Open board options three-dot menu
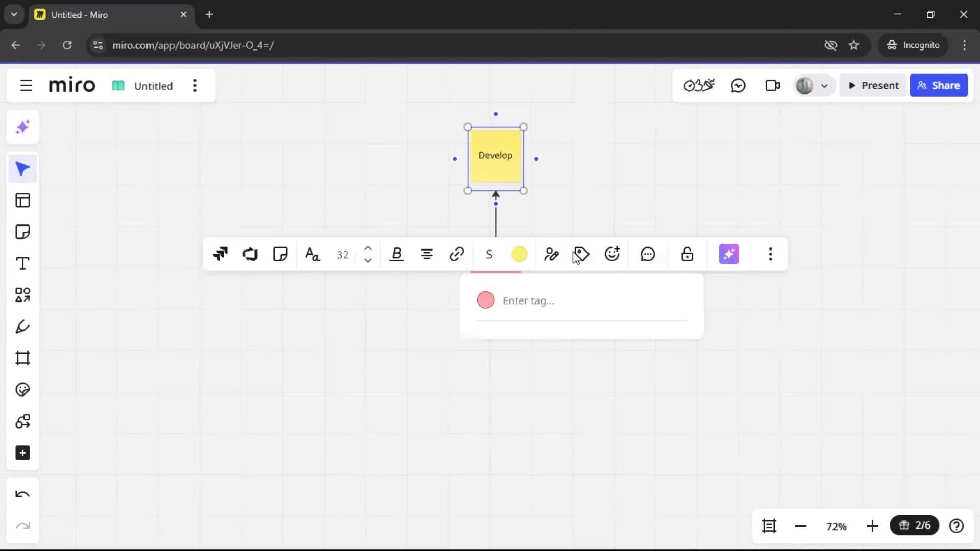Image resolution: width=980 pixels, height=551 pixels. coord(195,86)
